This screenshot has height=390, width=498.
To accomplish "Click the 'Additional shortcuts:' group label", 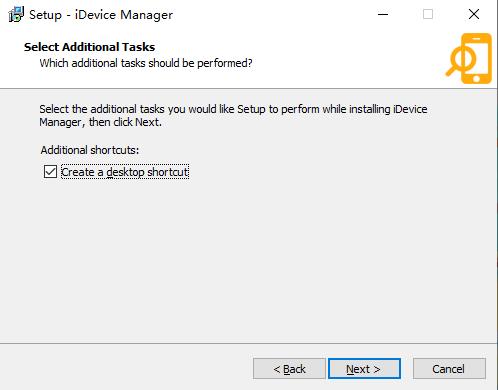I will (90, 150).
